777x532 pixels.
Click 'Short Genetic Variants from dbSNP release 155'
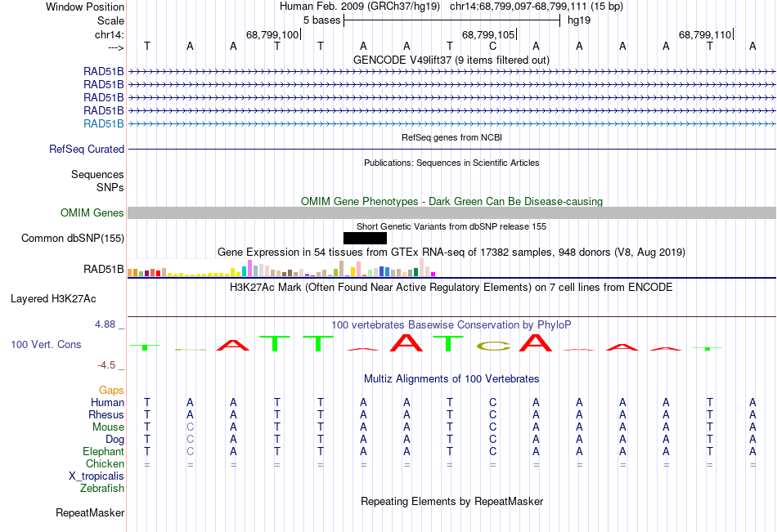[x=451, y=227]
